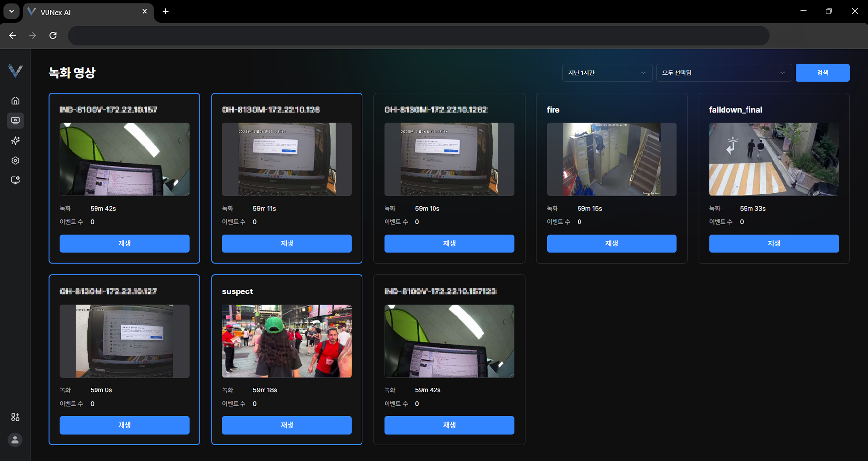Open the apps grid icon in sidebar
868x461 pixels.
(15, 417)
